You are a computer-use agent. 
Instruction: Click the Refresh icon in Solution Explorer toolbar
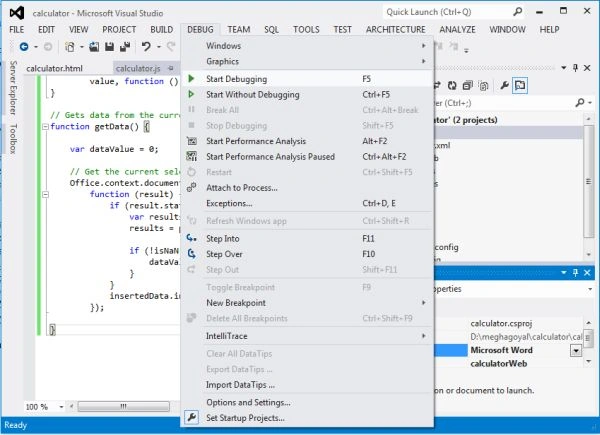452,85
